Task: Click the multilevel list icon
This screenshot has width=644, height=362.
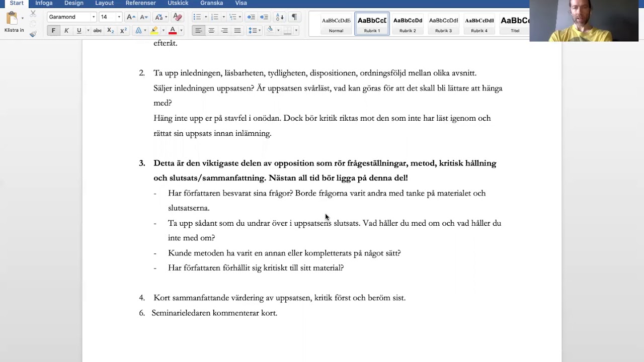Action: [x=232, y=17]
